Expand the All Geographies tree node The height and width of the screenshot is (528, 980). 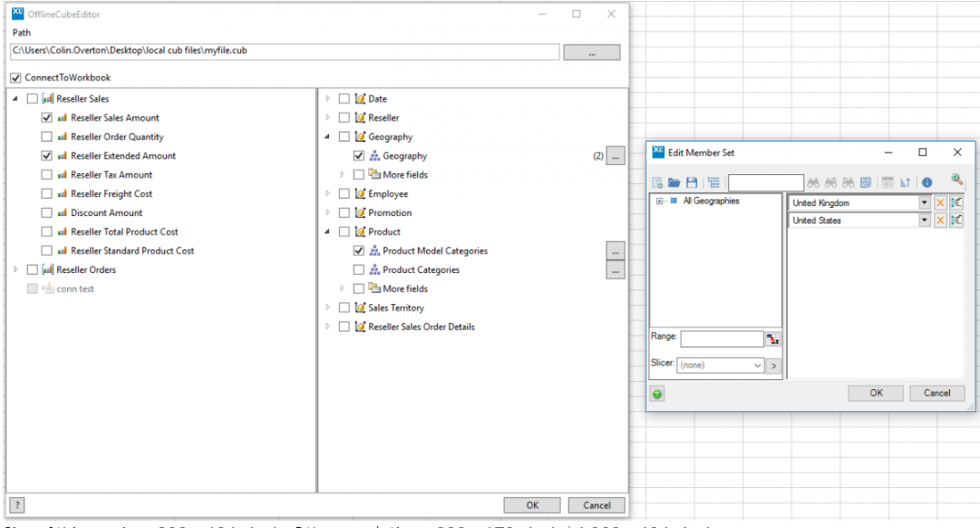659,200
